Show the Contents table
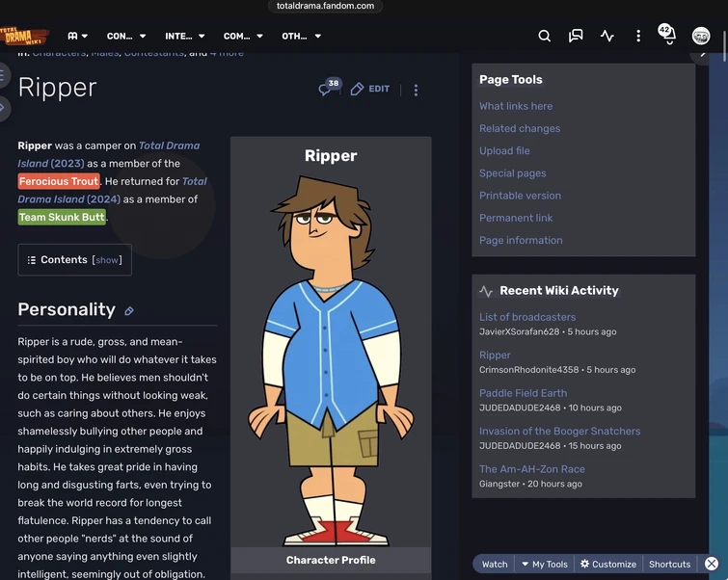 click(x=107, y=260)
